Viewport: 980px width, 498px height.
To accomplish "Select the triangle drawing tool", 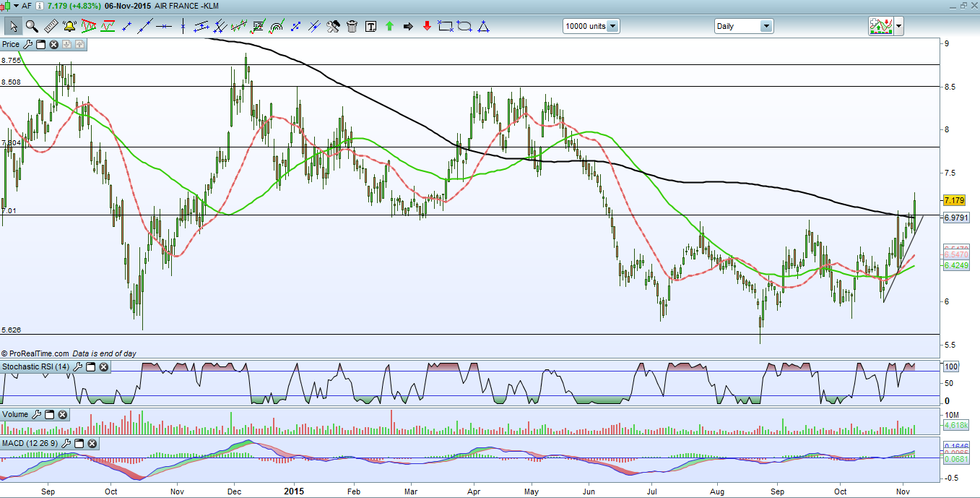I will click(x=482, y=27).
